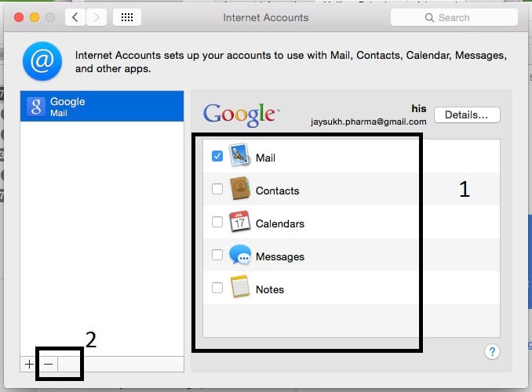Click the Calendars label text

coord(280,223)
